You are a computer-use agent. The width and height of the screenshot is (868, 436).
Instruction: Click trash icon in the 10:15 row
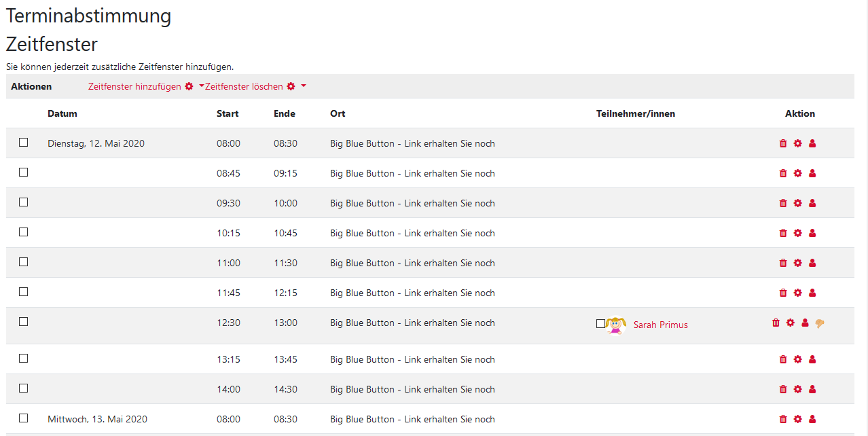[x=783, y=233]
